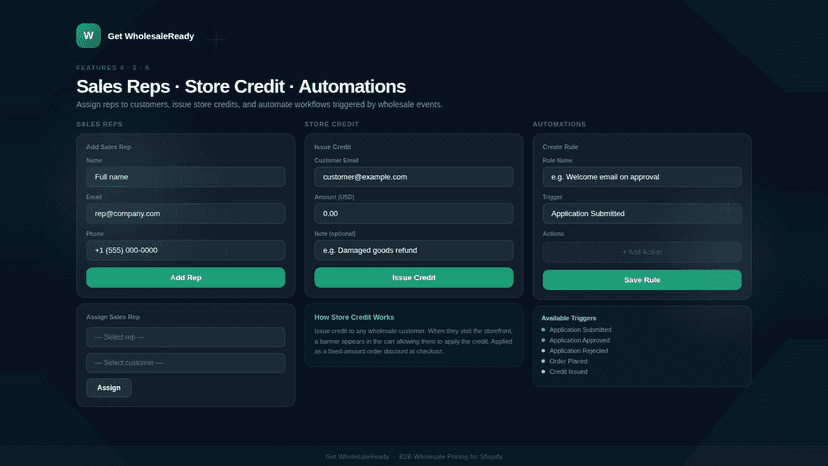Click Credit Issued in Available Triggers

pos(568,372)
